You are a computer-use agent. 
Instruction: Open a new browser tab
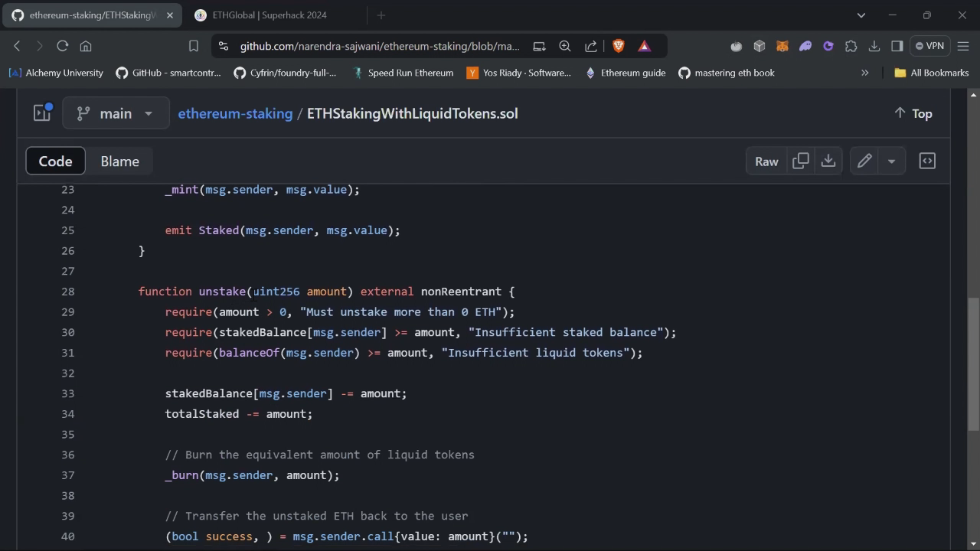click(x=381, y=15)
